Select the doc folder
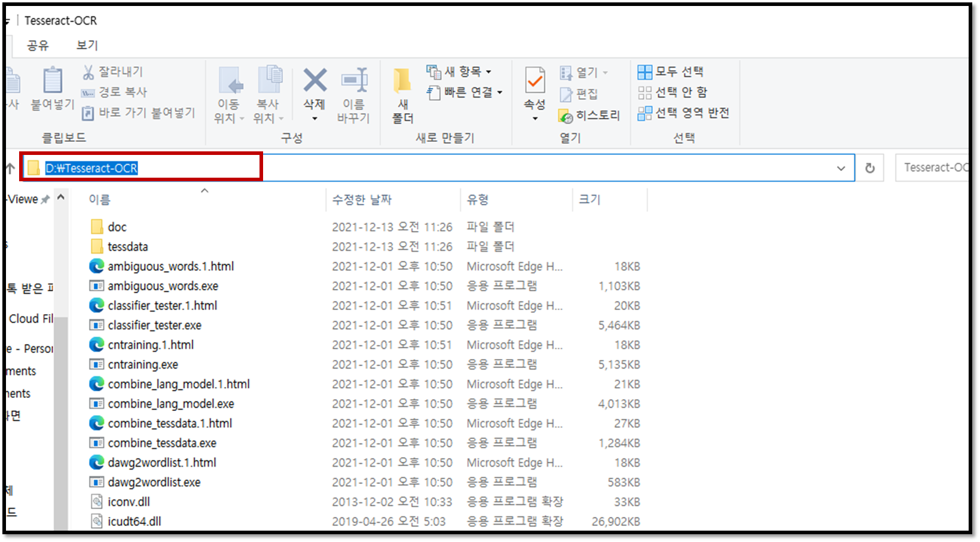 (117, 227)
